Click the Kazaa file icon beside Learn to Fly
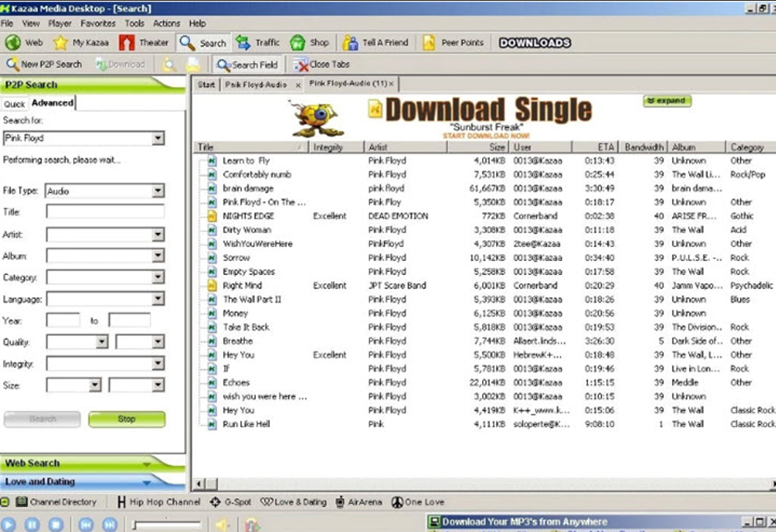 [212, 161]
